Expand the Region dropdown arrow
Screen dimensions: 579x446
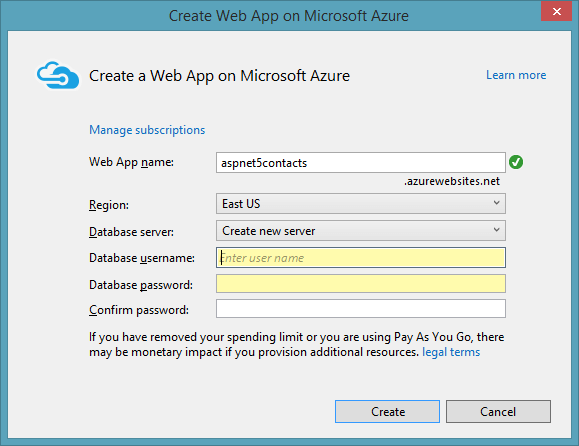[497, 203]
